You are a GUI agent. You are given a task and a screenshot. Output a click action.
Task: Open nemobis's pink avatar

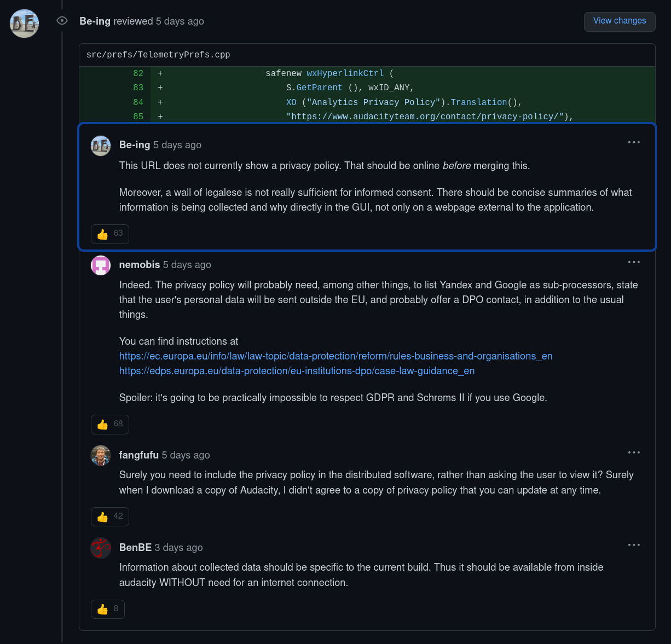pyautogui.click(x=101, y=265)
